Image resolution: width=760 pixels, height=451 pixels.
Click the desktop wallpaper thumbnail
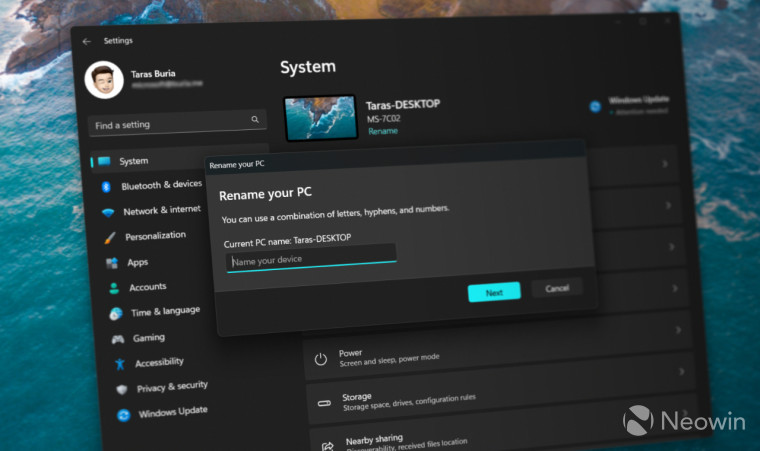tap(320, 118)
